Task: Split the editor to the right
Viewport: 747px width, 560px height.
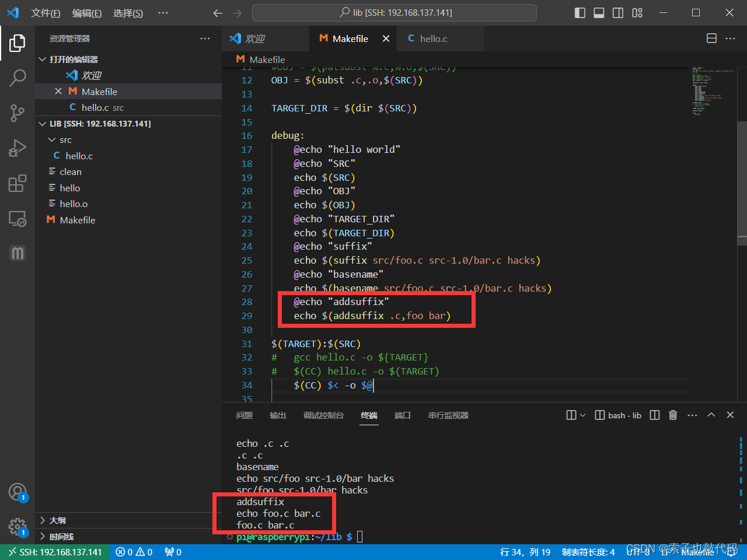Action: tap(711, 38)
